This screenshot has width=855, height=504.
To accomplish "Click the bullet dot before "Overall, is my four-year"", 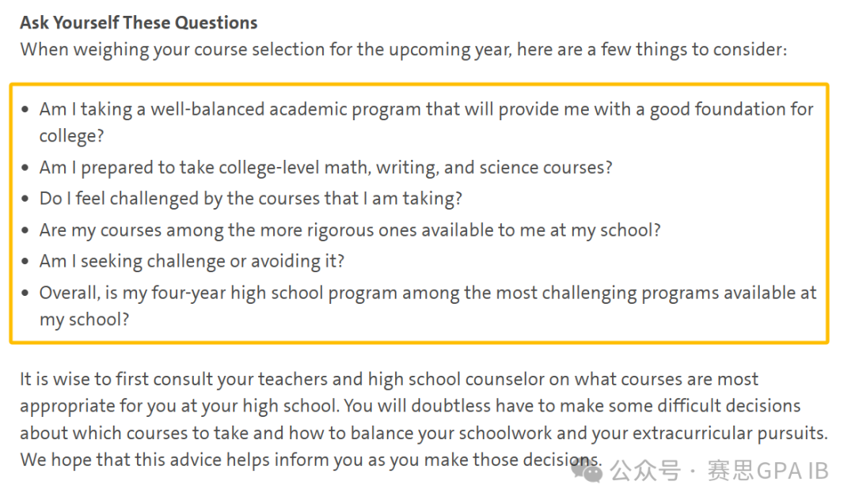I will tap(27, 293).
